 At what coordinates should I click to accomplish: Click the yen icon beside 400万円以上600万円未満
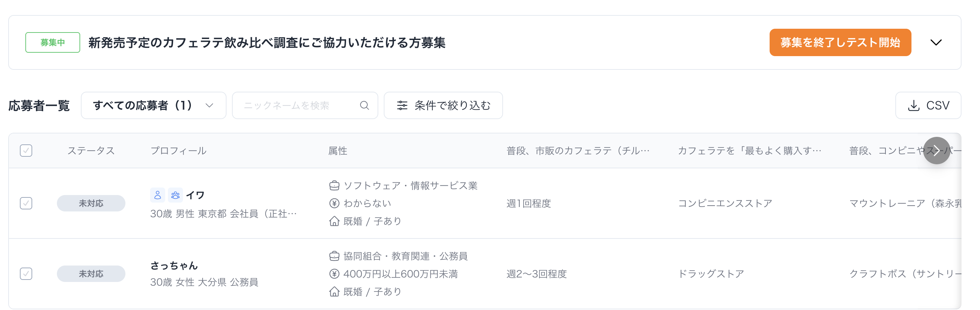[334, 273]
